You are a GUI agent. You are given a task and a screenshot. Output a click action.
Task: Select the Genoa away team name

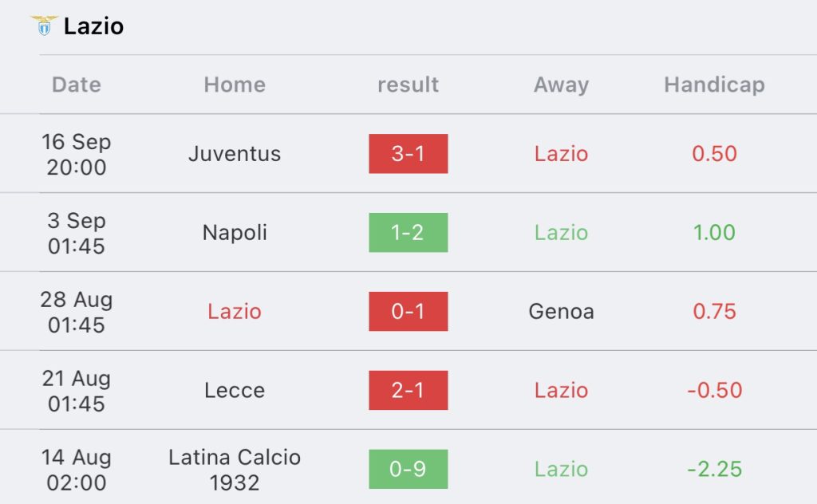(561, 312)
